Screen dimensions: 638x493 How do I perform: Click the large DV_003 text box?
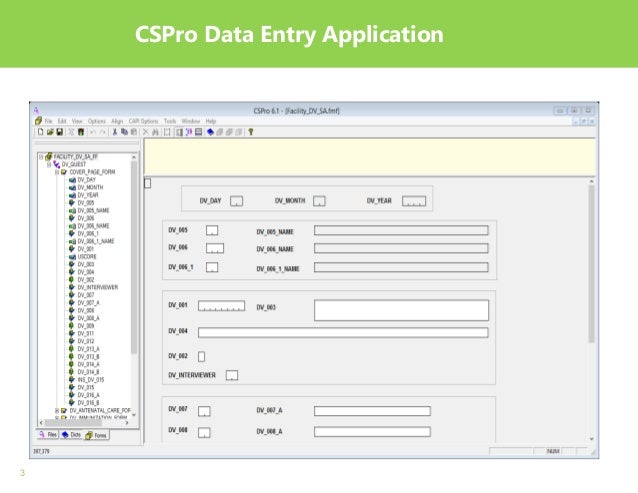coord(401,310)
